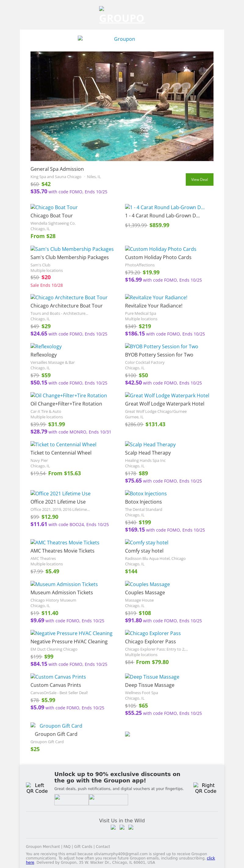The width and height of the screenshot is (244, 868).
Task: Click the green View Deal button
Action: coord(199,179)
